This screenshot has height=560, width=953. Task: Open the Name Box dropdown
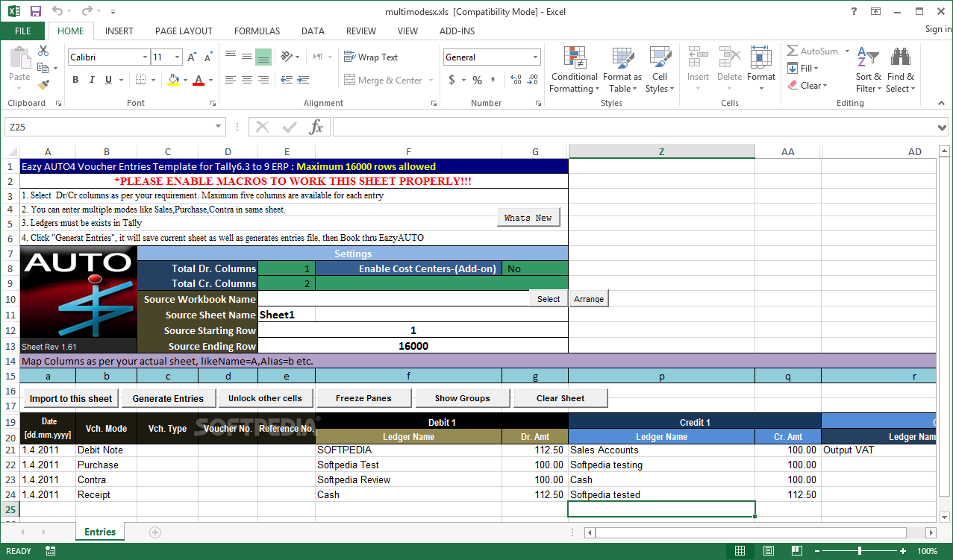click(x=219, y=128)
